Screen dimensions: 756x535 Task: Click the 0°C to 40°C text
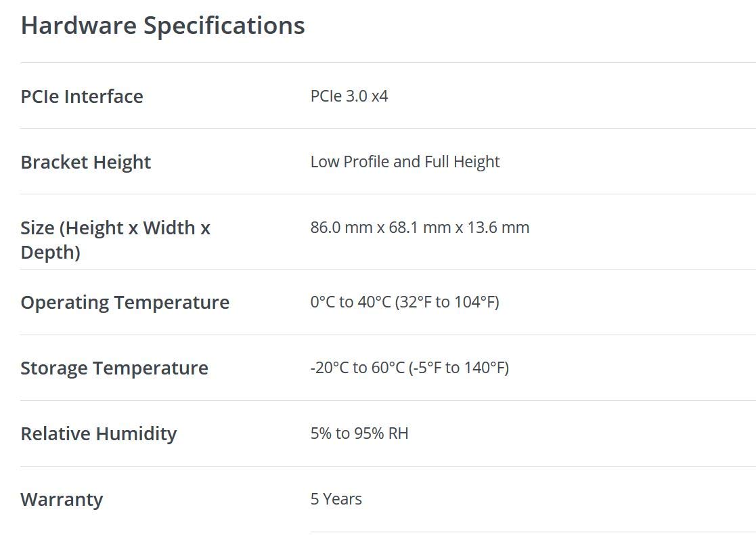pyautogui.click(x=351, y=302)
